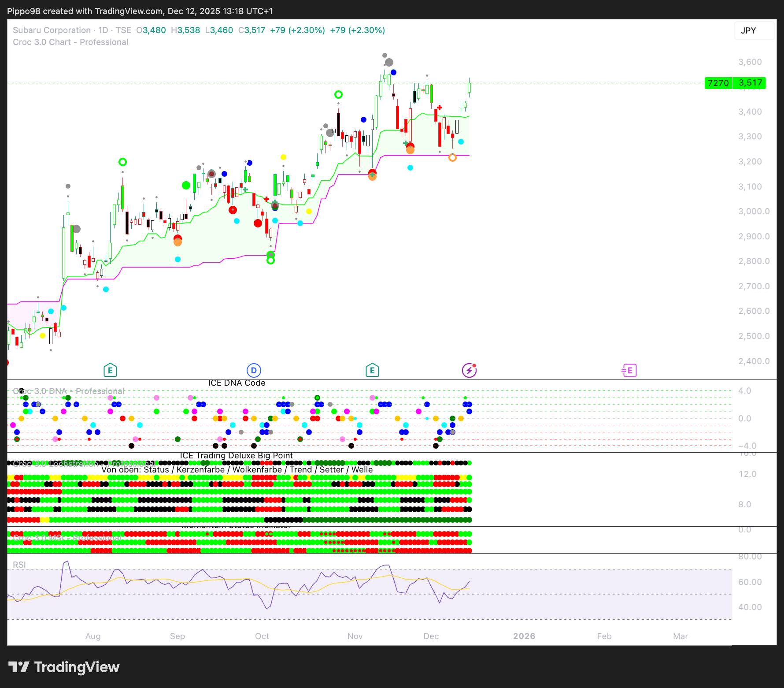This screenshot has width=784, height=688.
Task: Click the 1D interval in the chart legend
Action: 103,30
